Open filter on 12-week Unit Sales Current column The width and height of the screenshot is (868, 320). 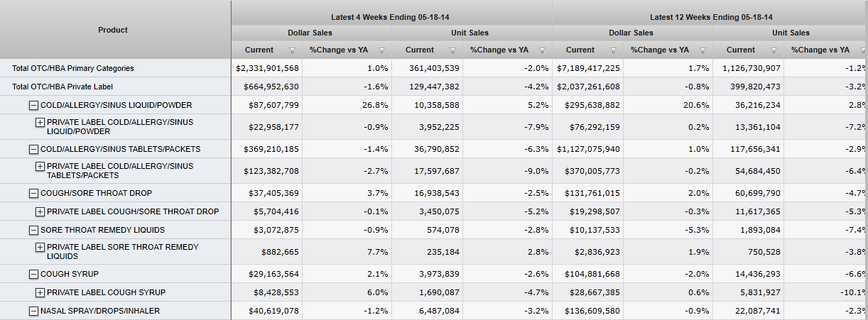coord(774,50)
